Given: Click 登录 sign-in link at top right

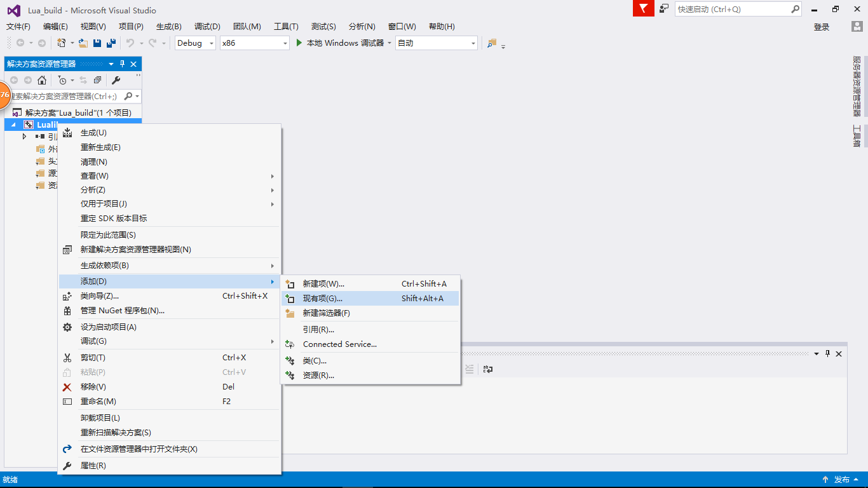Looking at the screenshot, I should (x=822, y=27).
